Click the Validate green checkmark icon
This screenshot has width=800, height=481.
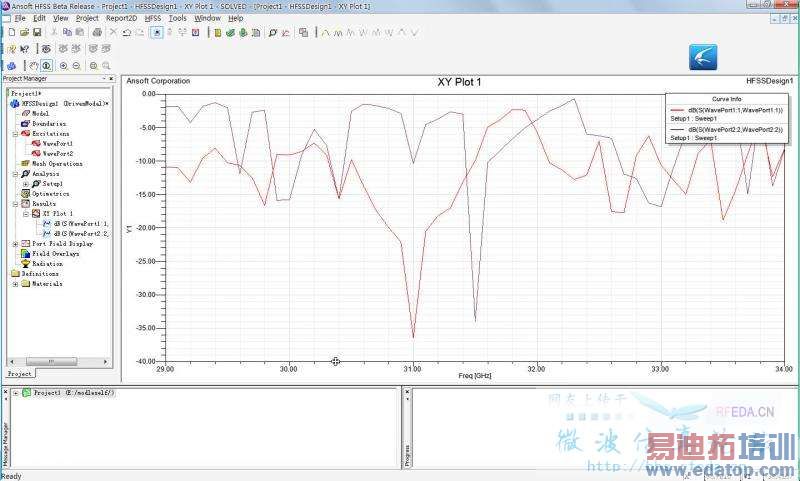click(x=231, y=33)
